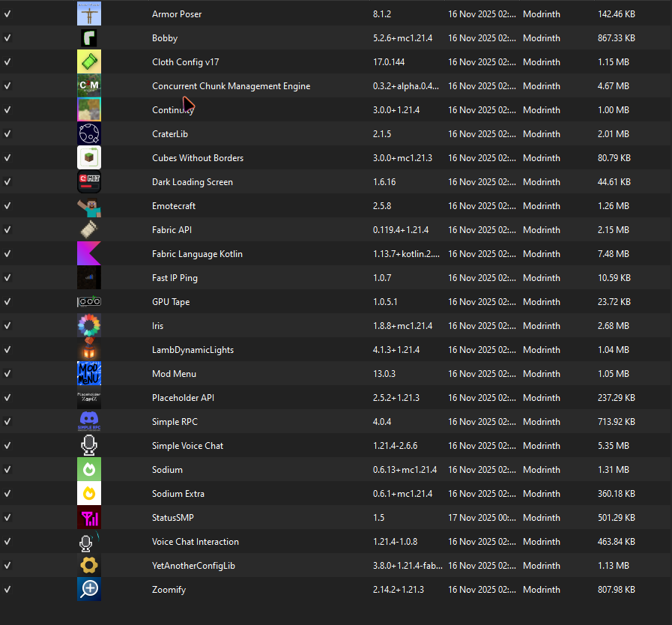Click the Mod Menu blue icon
Image resolution: width=672 pixels, height=625 pixels.
click(x=89, y=373)
